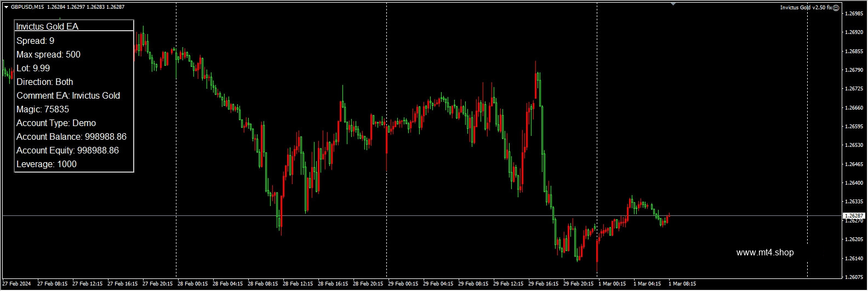
Task: Click price scale value 1.26530
Action: click(x=855, y=145)
